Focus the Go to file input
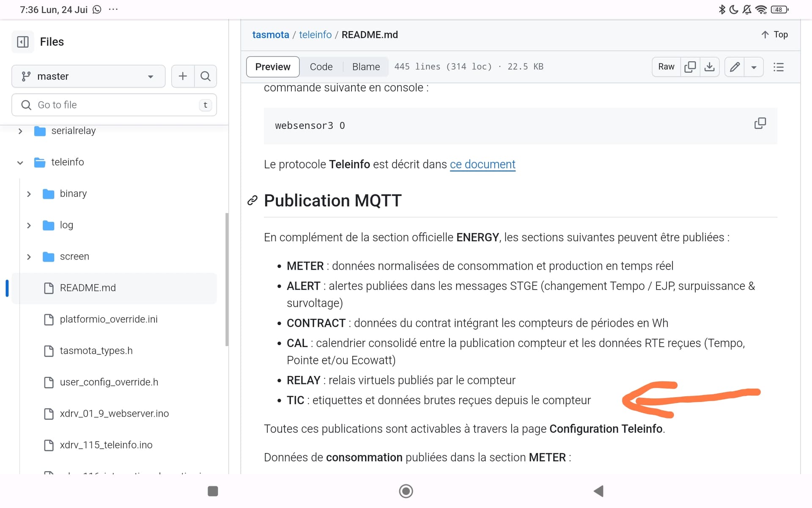Viewport: 812px width, 508px height. [114, 105]
